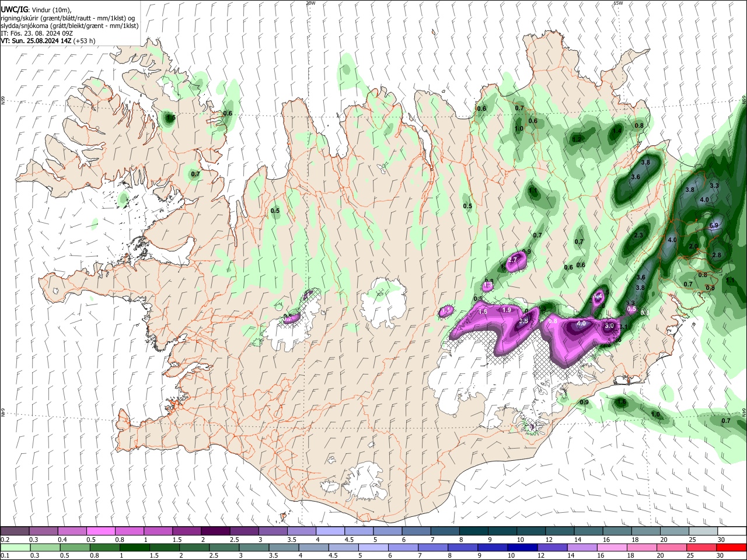Image resolution: width=747 pixels, height=560 pixels.
Task: Click the deep blue rain swatch between 10 and 12
Action: tap(522, 548)
